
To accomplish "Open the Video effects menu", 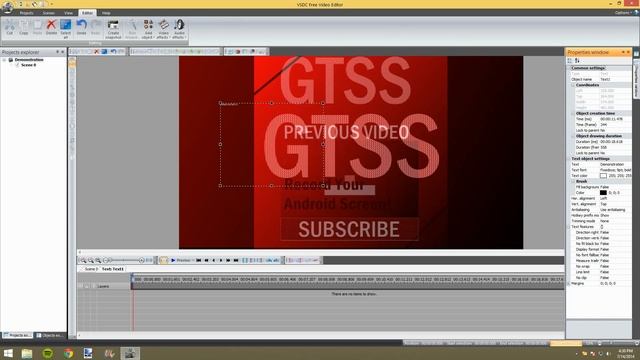I will point(163,29).
